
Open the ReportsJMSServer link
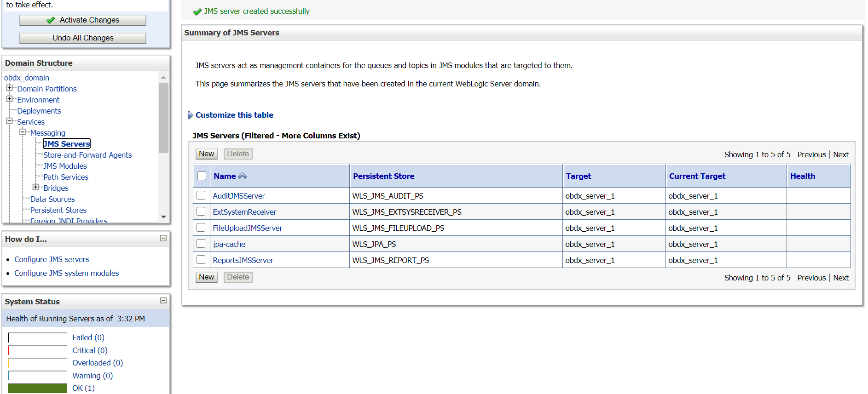click(243, 260)
